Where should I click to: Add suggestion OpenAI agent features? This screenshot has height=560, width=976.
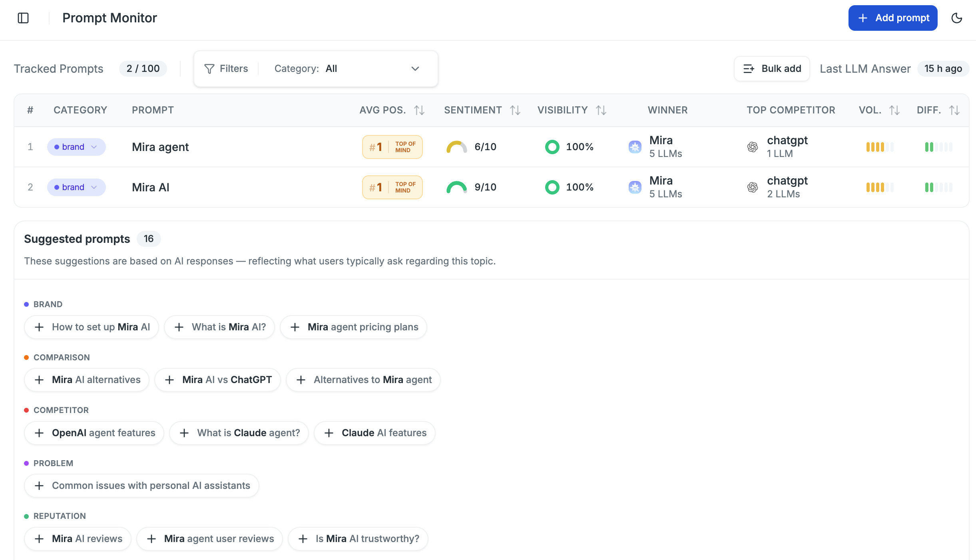click(94, 433)
